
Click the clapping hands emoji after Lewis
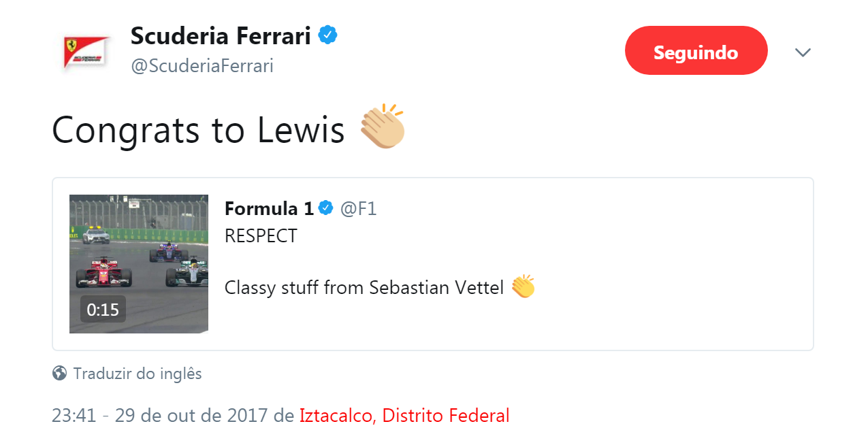(x=383, y=127)
